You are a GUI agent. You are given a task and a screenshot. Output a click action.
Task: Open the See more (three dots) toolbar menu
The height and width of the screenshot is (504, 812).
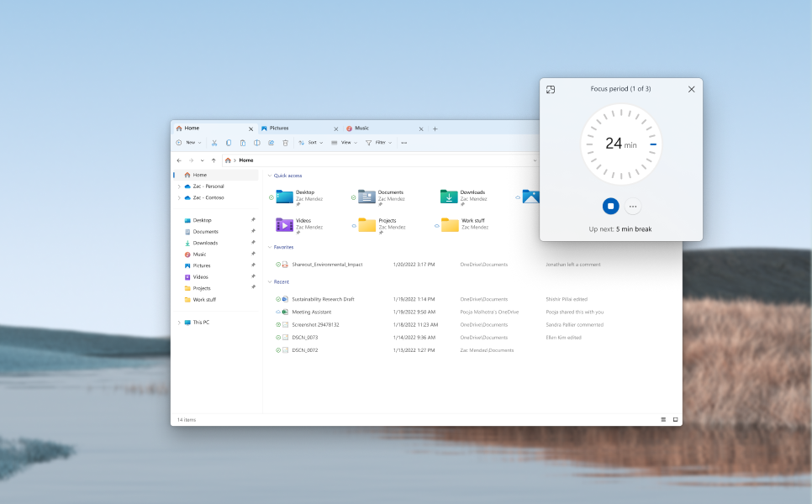coord(404,143)
